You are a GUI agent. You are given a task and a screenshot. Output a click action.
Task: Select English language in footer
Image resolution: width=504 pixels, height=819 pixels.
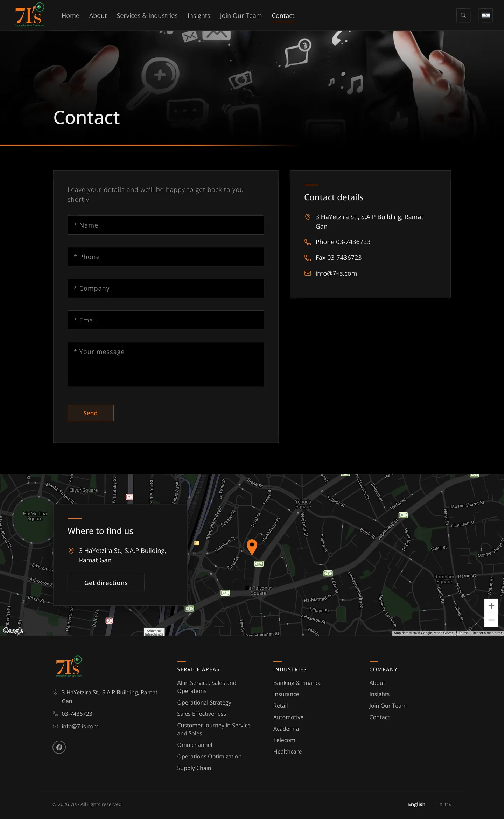pyautogui.click(x=416, y=804)
